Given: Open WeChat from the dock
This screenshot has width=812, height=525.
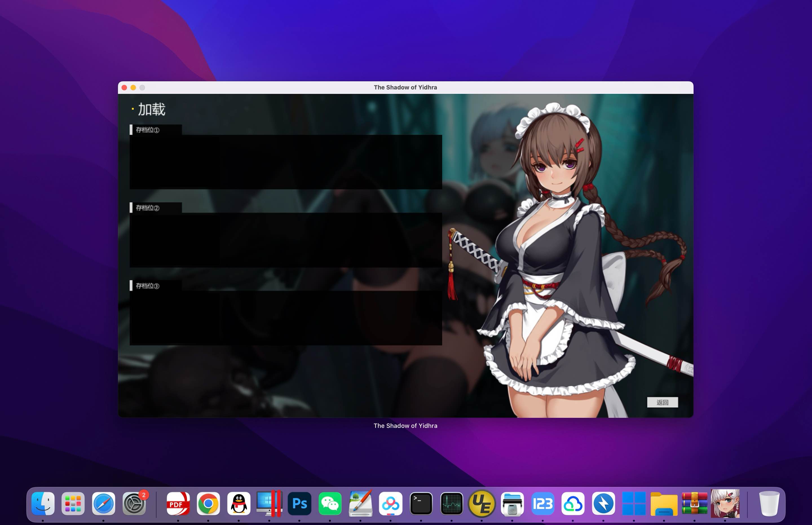Looking at the screenshot, I should (330, 503).
